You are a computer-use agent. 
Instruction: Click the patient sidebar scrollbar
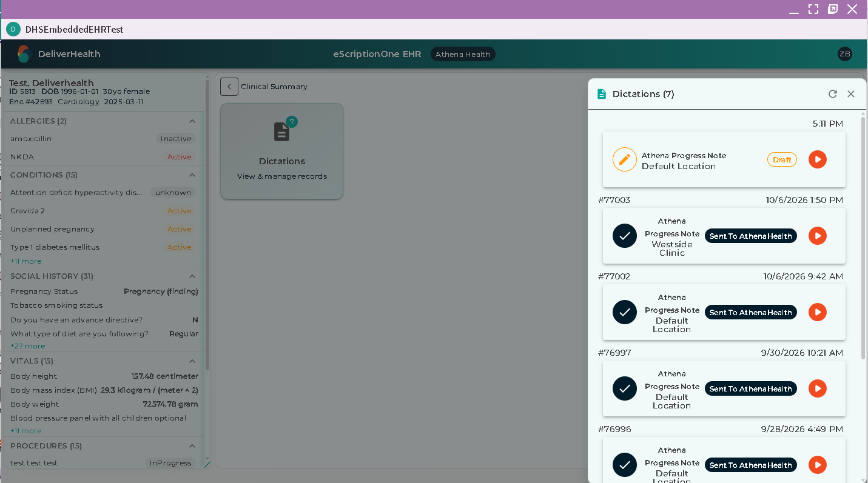click(207, 224)
